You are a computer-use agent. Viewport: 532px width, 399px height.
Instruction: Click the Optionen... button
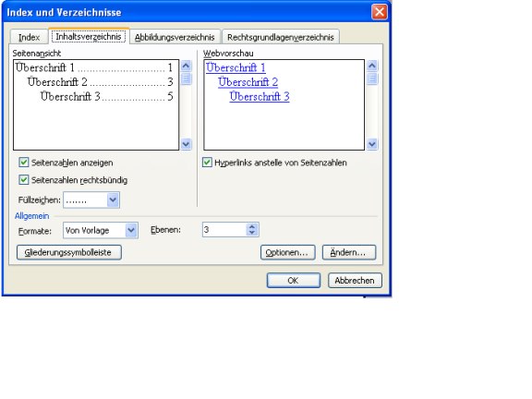pyautogui.click(x=288, y=252)
